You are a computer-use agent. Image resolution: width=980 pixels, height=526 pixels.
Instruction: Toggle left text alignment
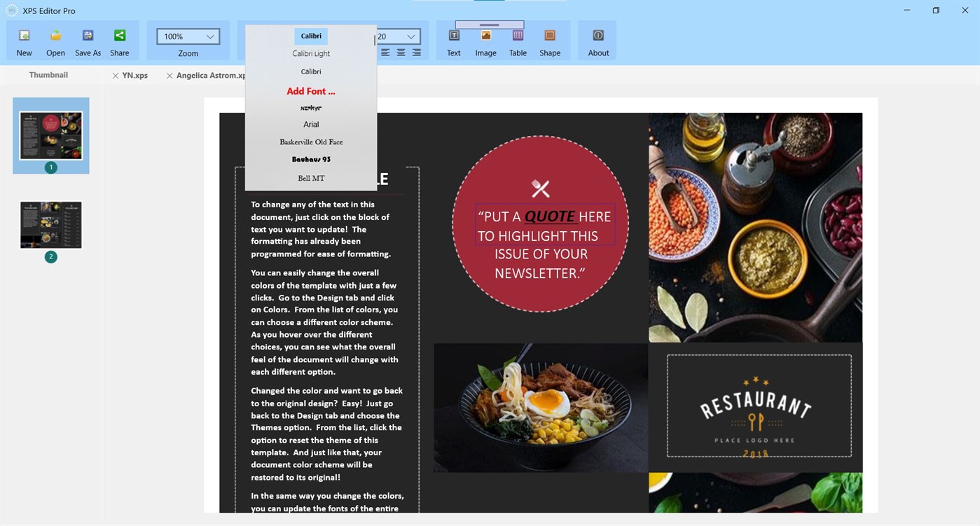click(385, 52)
